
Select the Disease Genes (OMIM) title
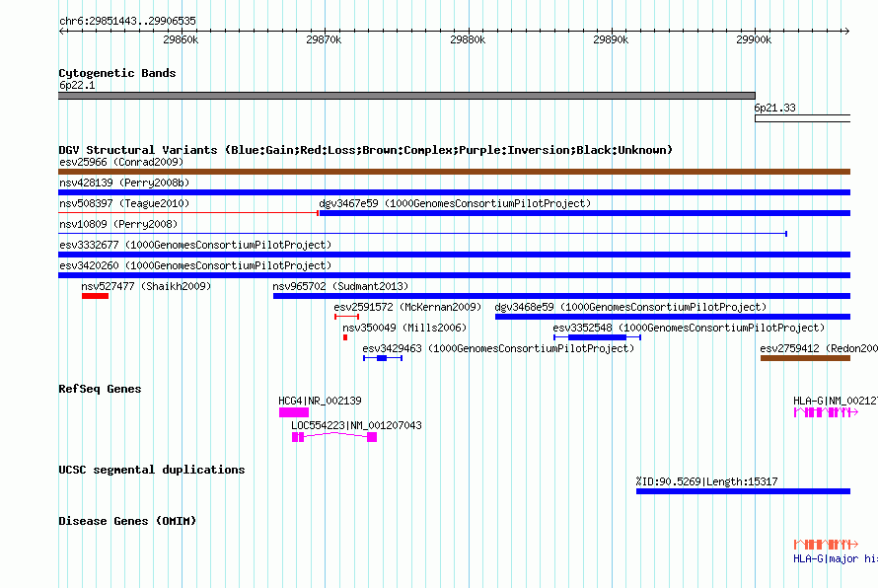[127, 521]
